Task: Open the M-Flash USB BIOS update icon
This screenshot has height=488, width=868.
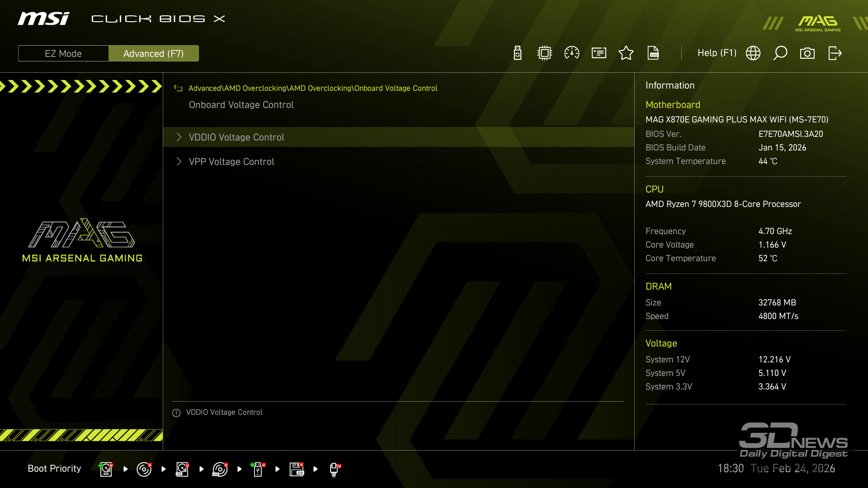Action: tap(518, 53)
